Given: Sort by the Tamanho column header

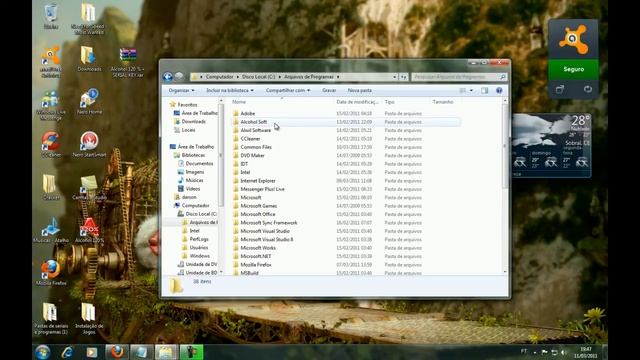Looking at the screenshot, I should coord(443,102).
